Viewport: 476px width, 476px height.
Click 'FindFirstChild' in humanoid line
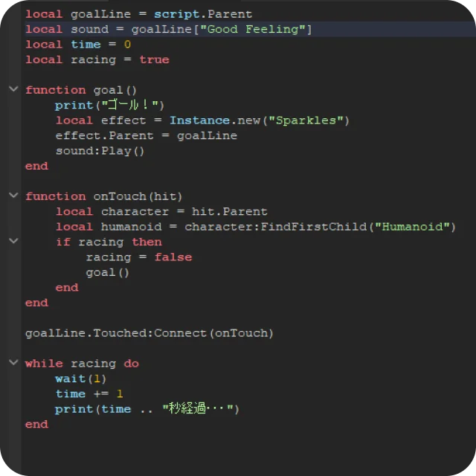(x=314, y=227)
